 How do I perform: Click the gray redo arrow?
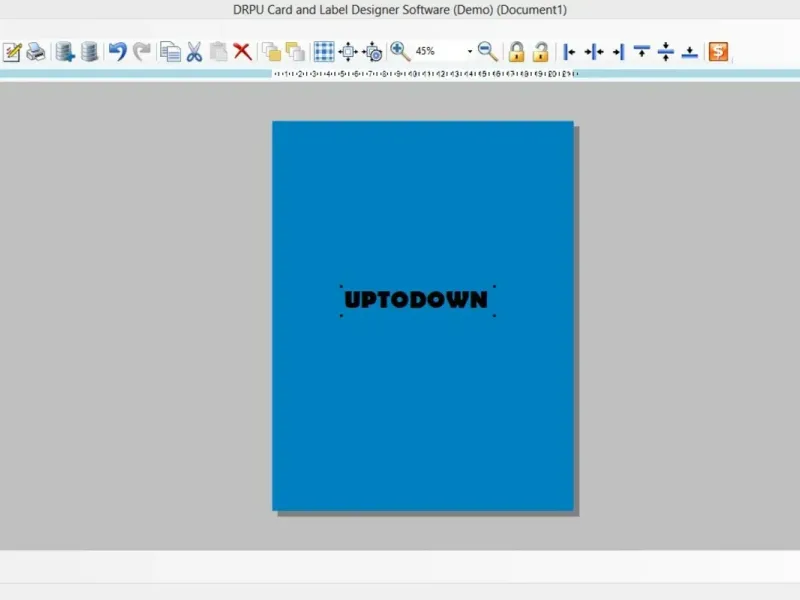coord(142,52)
